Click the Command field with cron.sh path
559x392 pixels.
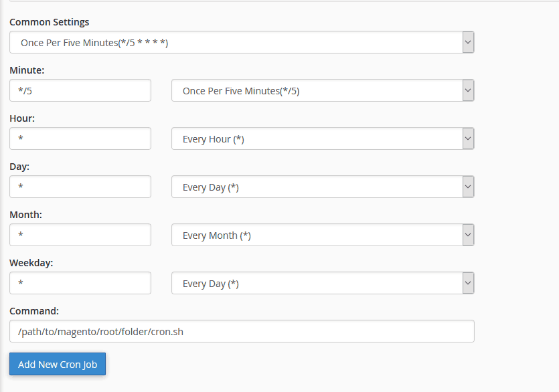241,330
